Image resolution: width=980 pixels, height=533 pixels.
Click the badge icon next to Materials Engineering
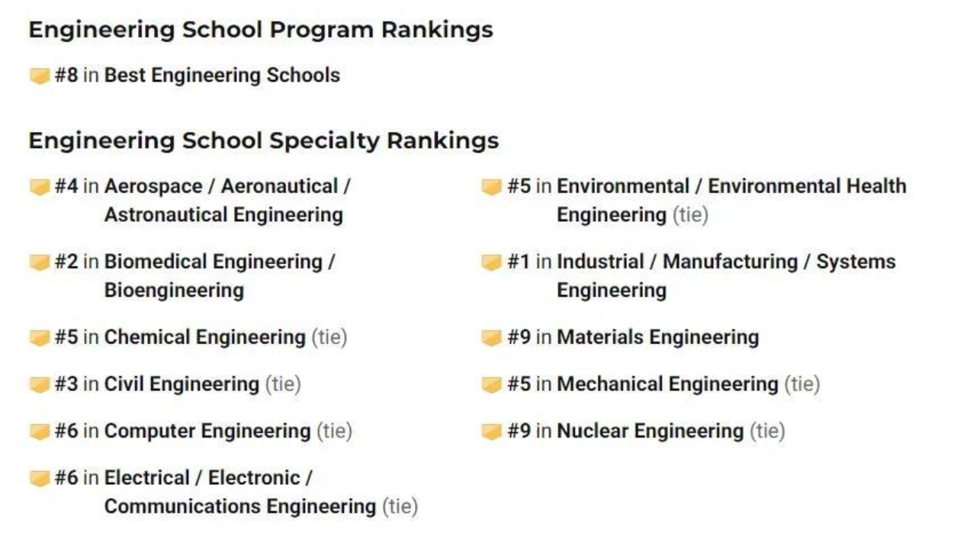(x=492, y=338)
